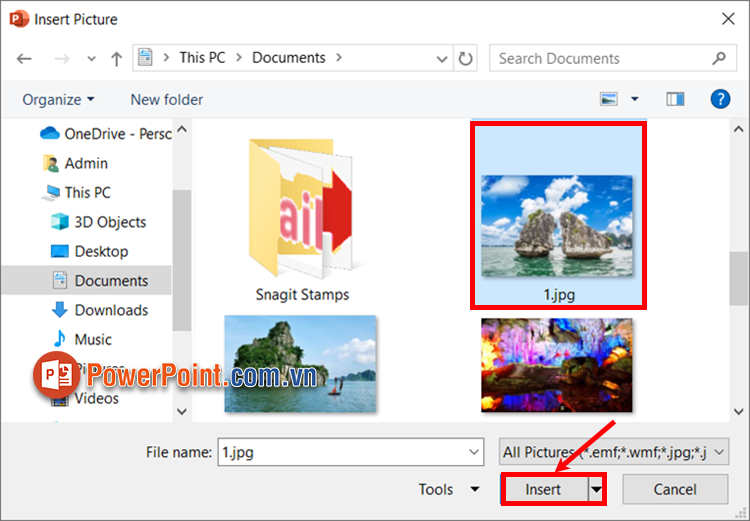Open Help with the question mark icon
The width and height of the screenshot is (750, 521).
720,99
